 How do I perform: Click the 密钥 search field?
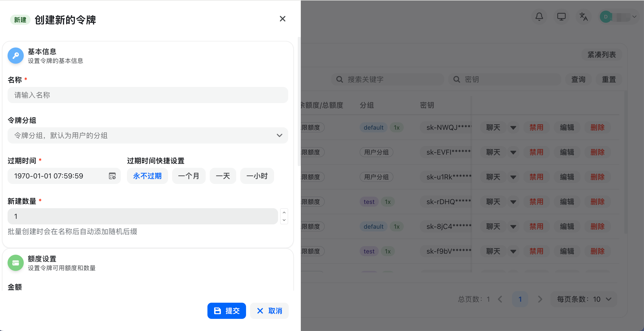pyautogui.click(x=505, y=79)
